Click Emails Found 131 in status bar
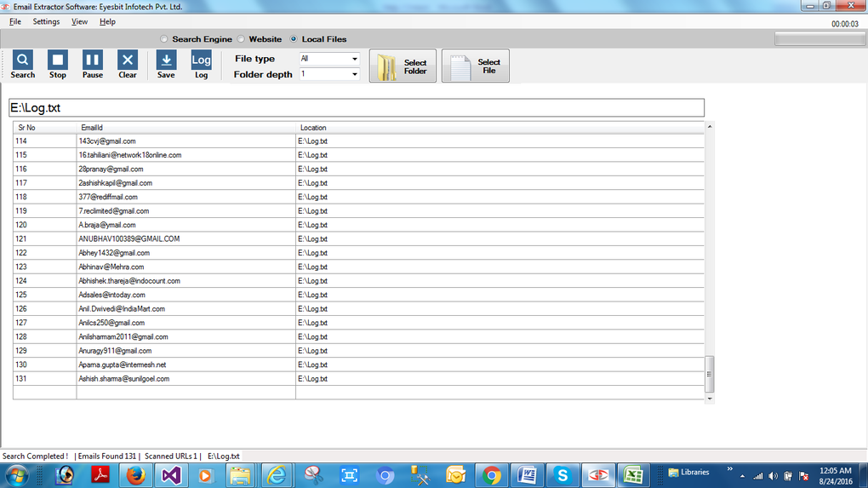 click(107, 456)
